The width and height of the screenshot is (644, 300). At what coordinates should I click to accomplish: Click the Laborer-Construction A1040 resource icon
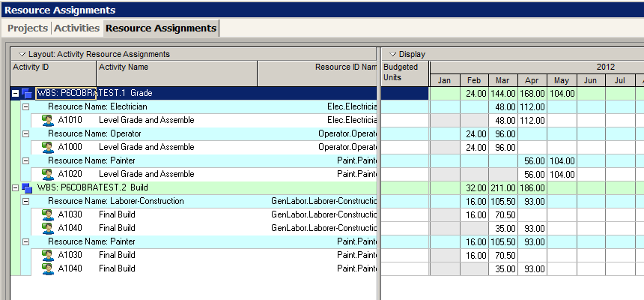(x=48, y=228)
